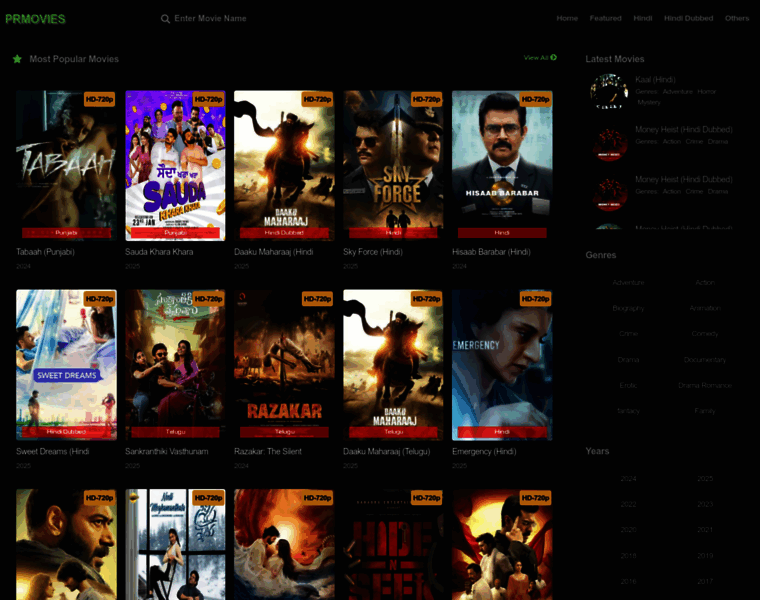Click the Mystery tag under Kaal
Image resolution: width=760 pixels, height=600 pixels.
[x=649, y=102]
